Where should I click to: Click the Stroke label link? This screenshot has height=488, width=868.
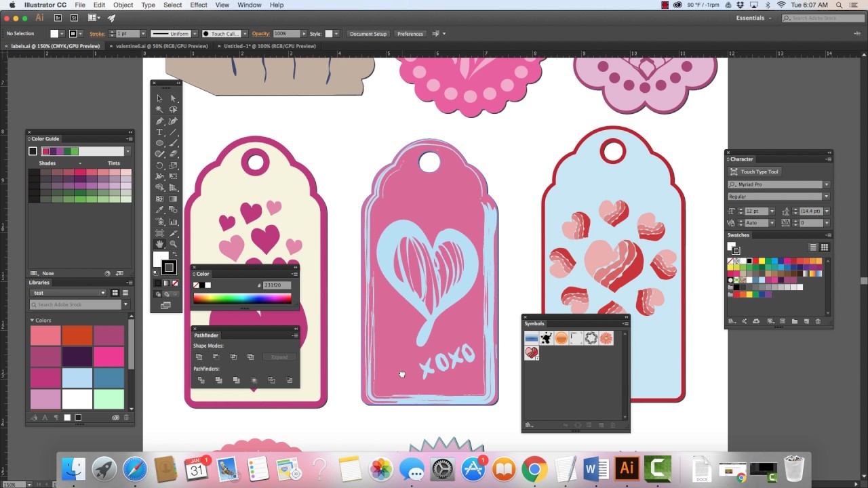click(97, 34)
